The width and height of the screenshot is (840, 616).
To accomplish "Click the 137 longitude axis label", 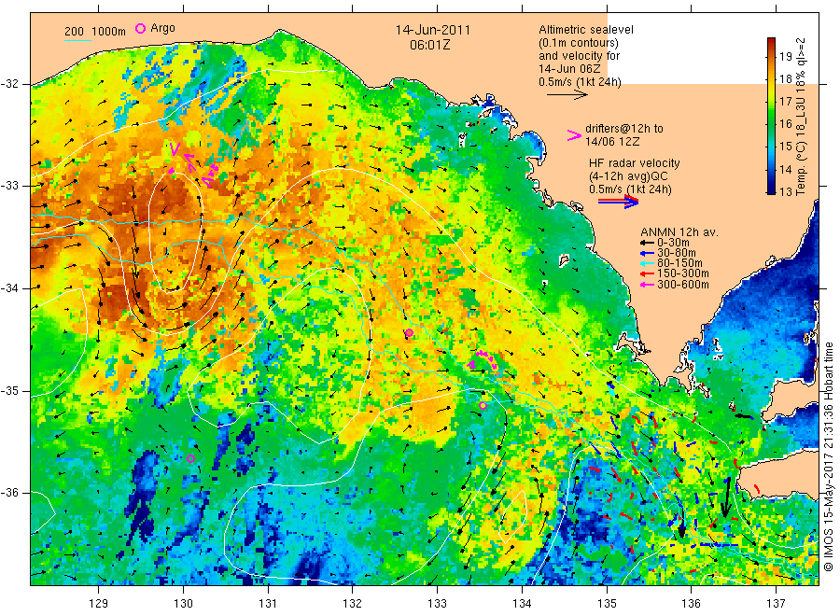I will 776,603.
